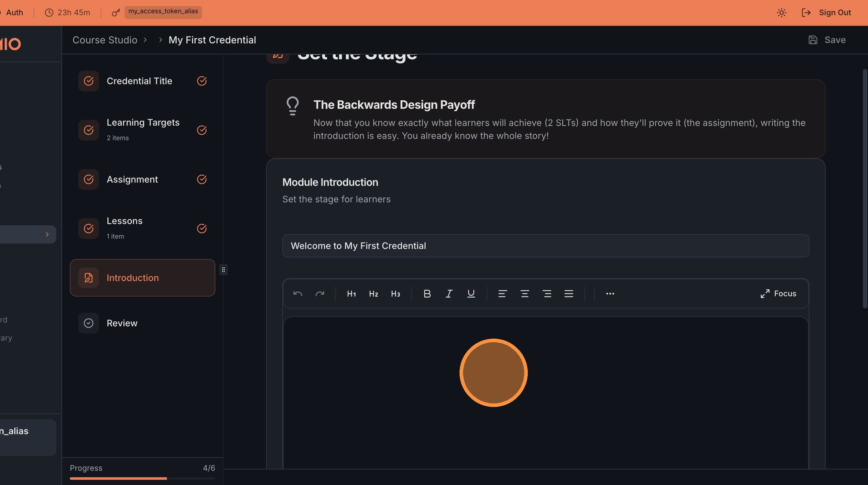
Task: Apply Heading 3 formatting
Action: 395,294
